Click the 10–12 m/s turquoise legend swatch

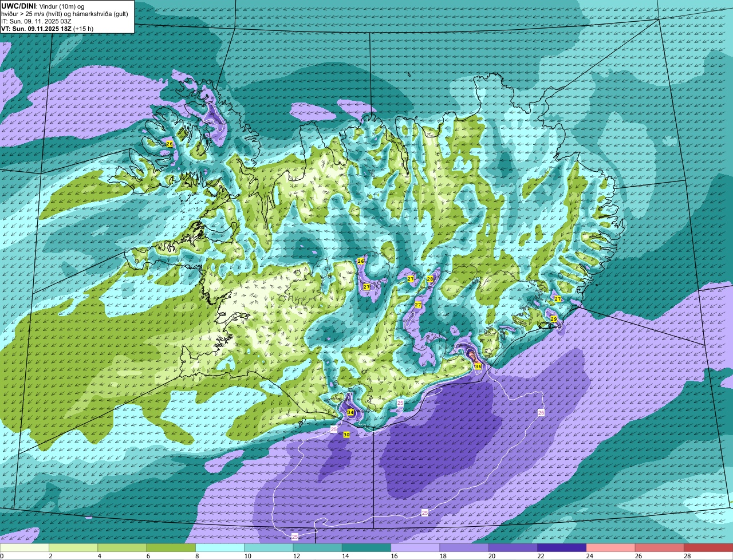click(x=269, y=547)
